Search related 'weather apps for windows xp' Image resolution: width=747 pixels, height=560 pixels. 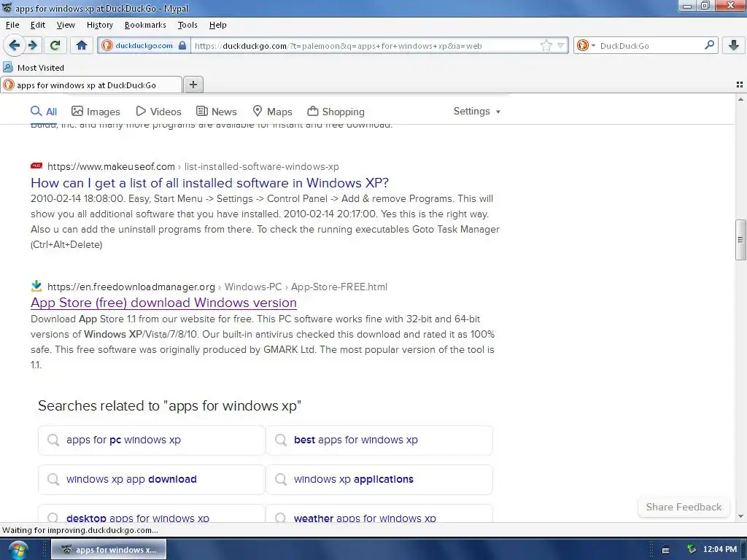click(x=379, y=514)
